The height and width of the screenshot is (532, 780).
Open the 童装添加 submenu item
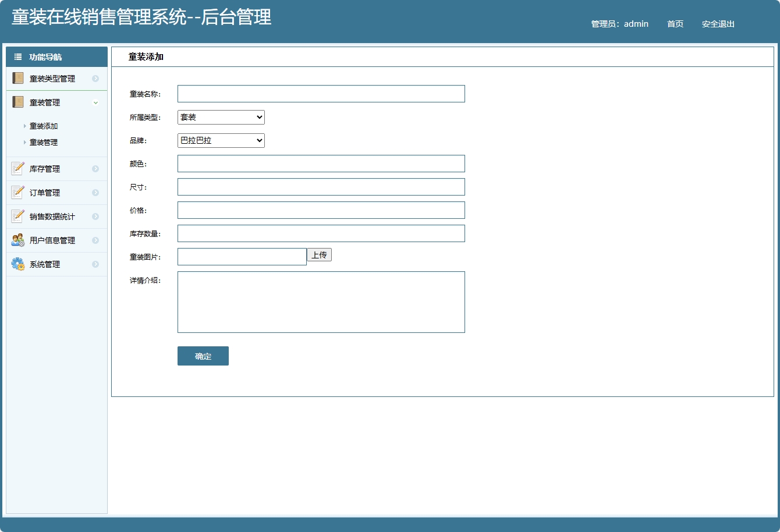coord(42,125)
